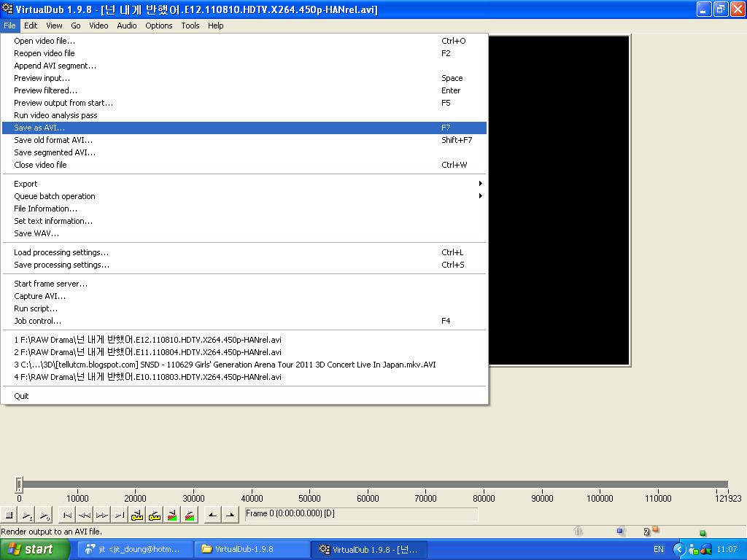Choose Capture AVI

[x=244, y=296]
